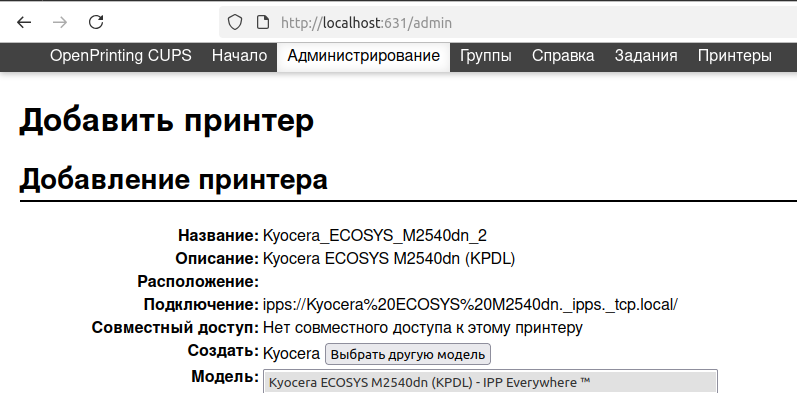Image resolution: width=797 pixels, height=393 pixels.
Task: Focus the localhost:631/admin address bar
Action: point(508,22)
